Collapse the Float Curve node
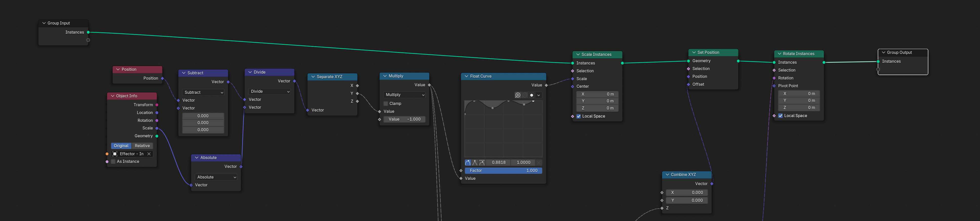 tap(466, 76)
